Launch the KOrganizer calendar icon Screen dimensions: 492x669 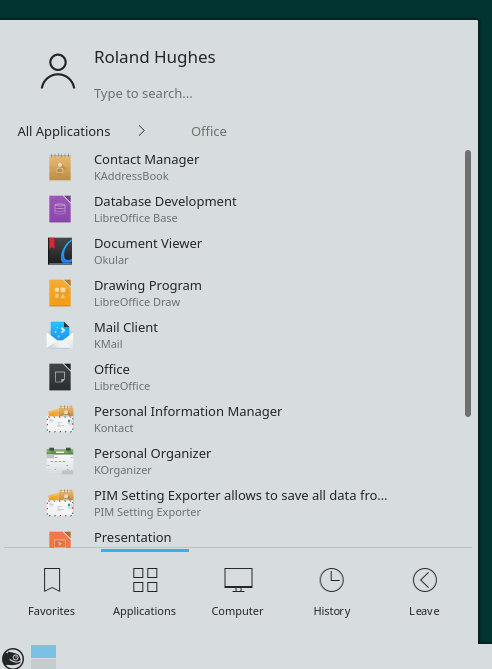(60, 461)
